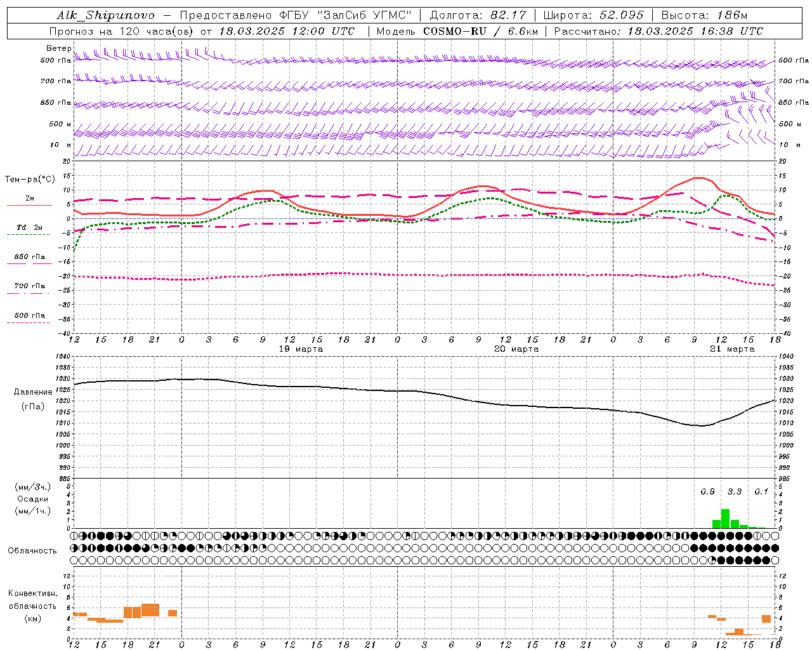
Task: Select the "Широта: 52.095" latitude value
Action: [594, 15]
